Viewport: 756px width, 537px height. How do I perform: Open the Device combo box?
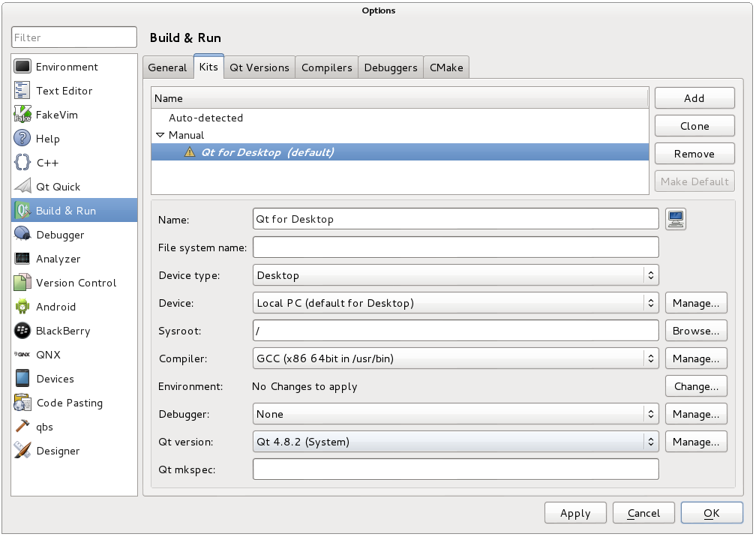456,303
